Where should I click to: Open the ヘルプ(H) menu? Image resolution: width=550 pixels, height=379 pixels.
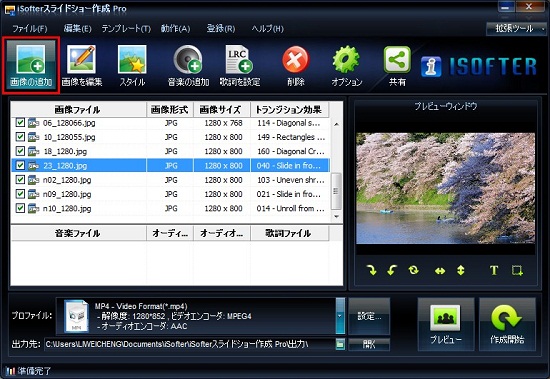[268, 28]
